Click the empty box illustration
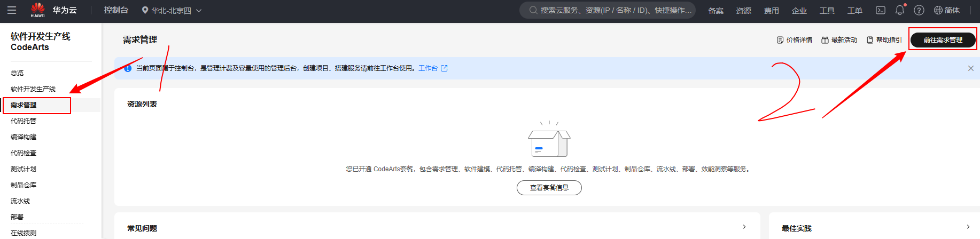This screenshot has width=980, height=239. coord(549,140)
